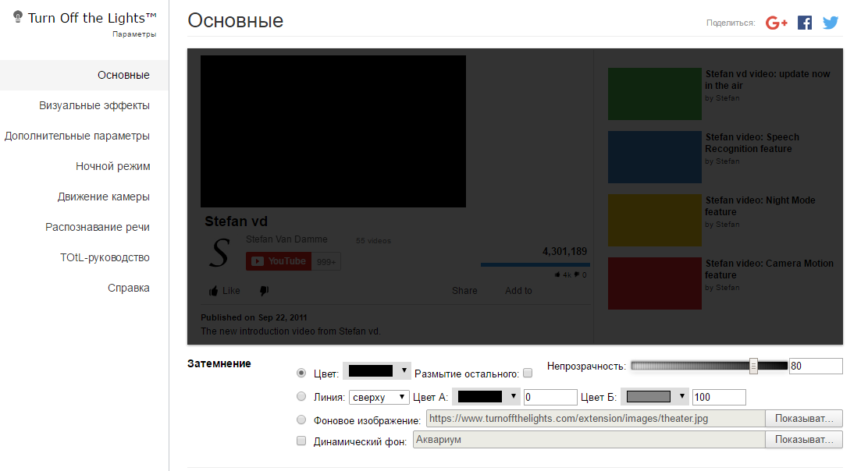Image resolution: width=868 pixels, height=471 pixels.
Task: Click the Stefan Van Damme channel name
Action: tap(286, 239)
